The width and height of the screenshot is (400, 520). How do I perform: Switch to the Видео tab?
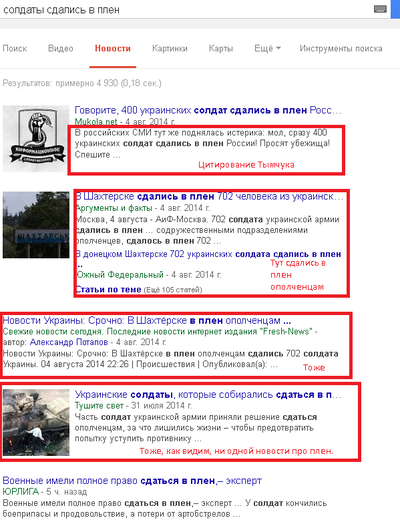(61, 49)
